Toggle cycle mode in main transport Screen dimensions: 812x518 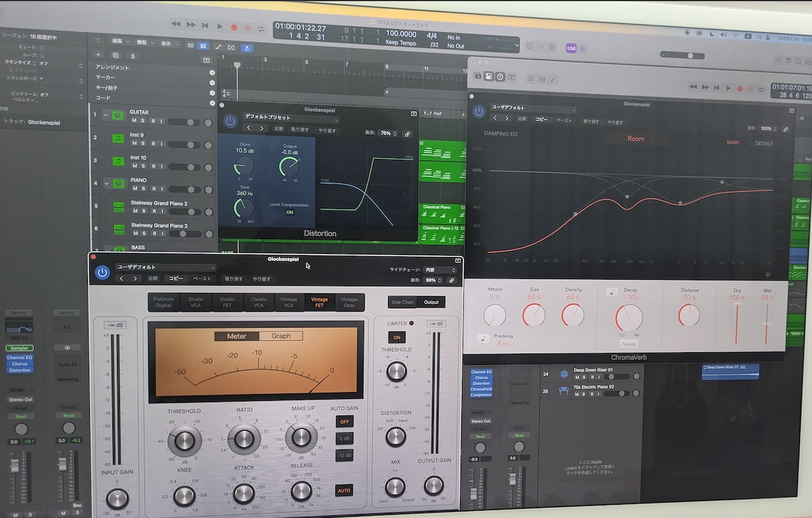tap(262, 29)
